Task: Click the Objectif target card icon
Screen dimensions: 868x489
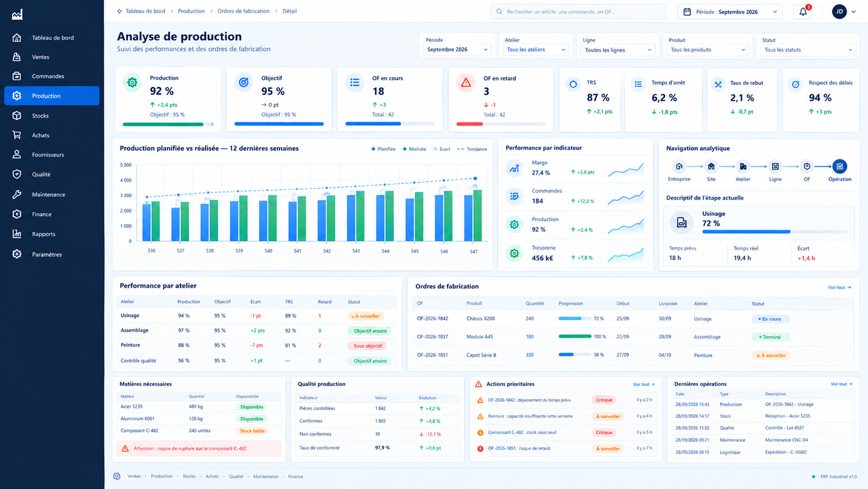Action: [x=244, y=82]
